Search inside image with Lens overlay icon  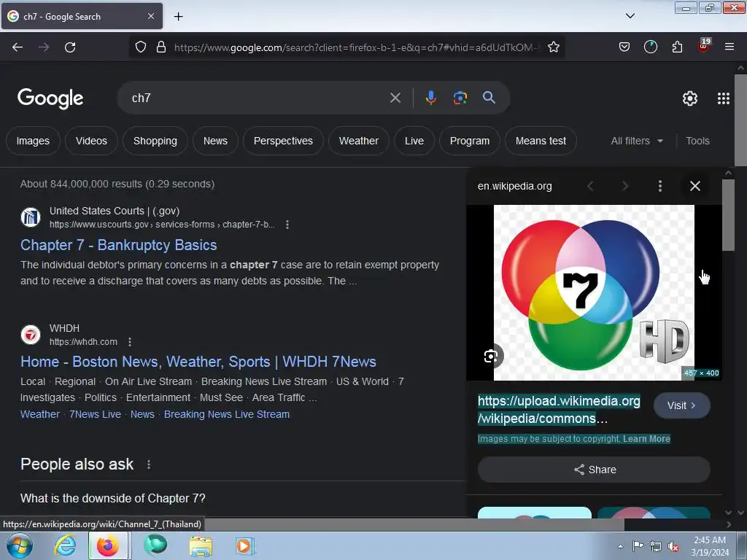point(491,356)
